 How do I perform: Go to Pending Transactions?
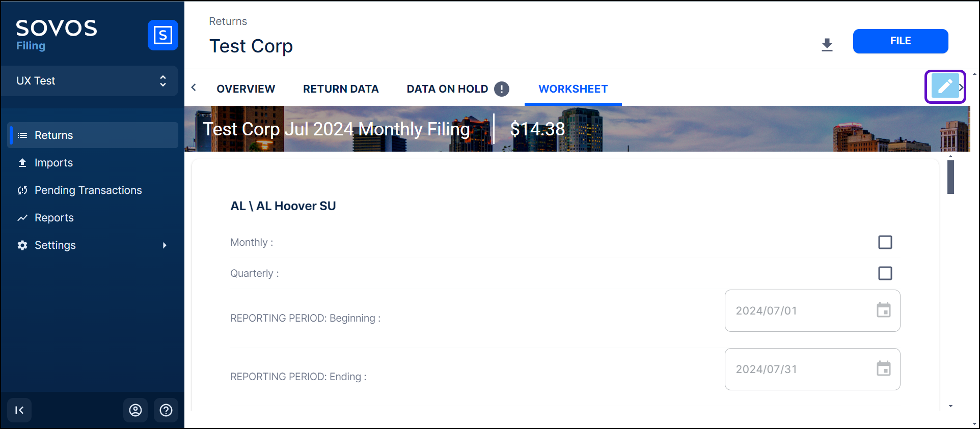pyautogui.click(x=88, y=190)
